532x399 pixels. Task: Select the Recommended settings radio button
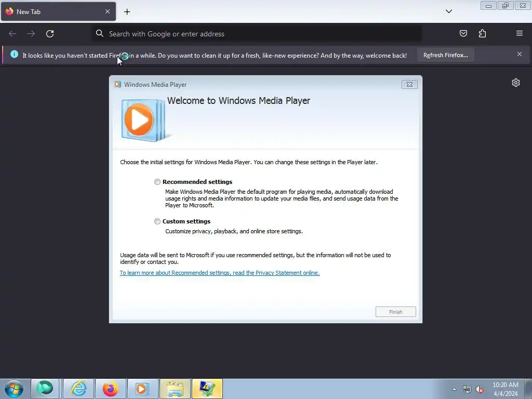(157, 182)
